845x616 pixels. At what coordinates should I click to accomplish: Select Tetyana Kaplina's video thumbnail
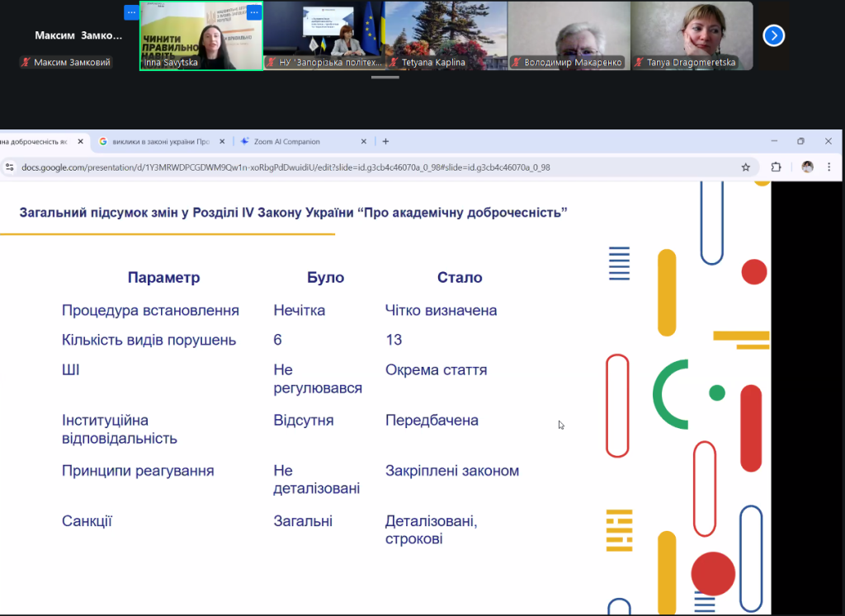[445, 35]
